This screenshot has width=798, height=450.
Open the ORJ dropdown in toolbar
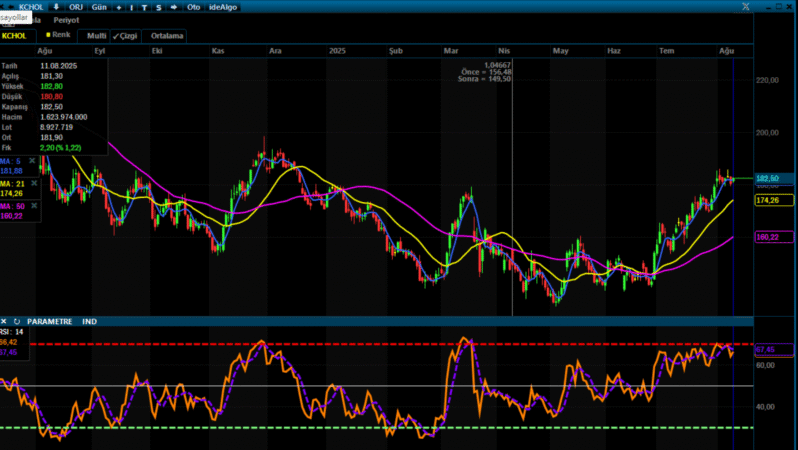tap(76, 6)
